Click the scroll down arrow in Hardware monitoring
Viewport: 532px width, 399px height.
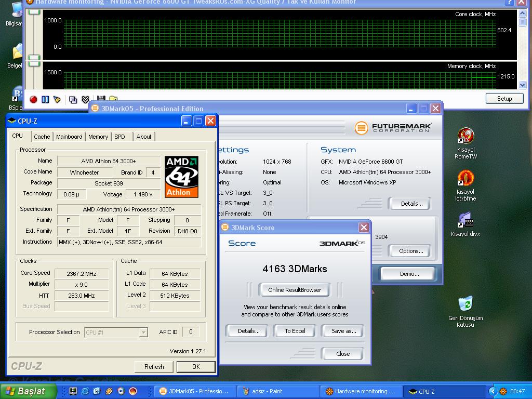click(523, 85)
